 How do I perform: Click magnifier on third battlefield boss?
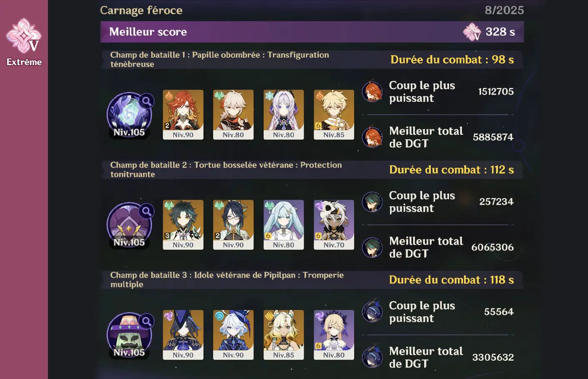click(146, 321)
